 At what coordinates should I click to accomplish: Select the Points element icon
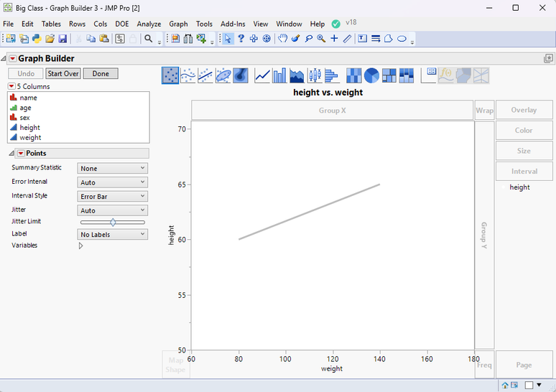(x=170, y=75)
